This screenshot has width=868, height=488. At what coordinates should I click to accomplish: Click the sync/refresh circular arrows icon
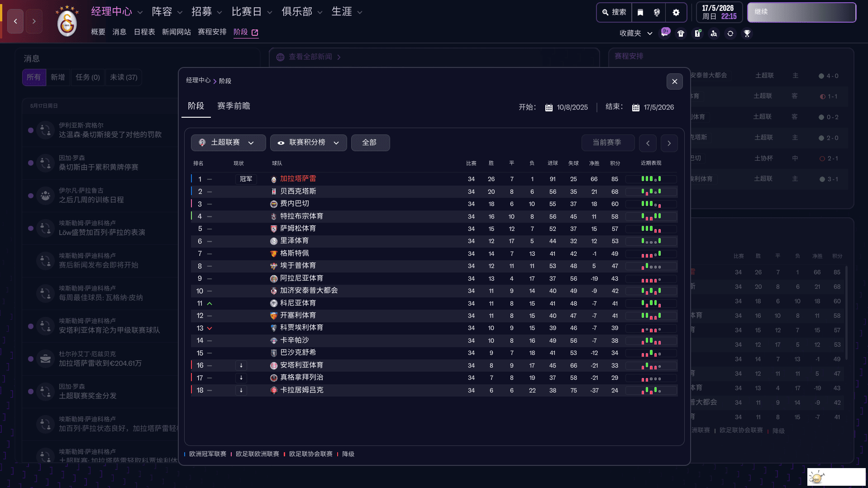coord(730,33)
